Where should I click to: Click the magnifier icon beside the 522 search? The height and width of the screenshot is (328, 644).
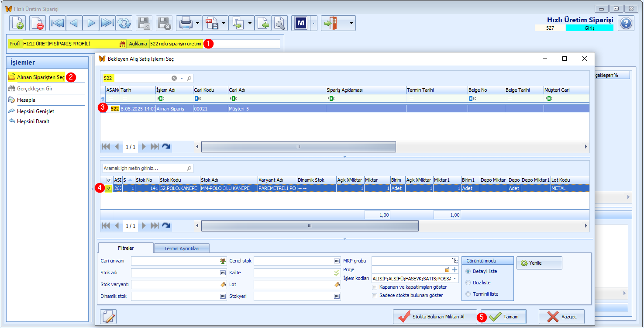[189, 79]
